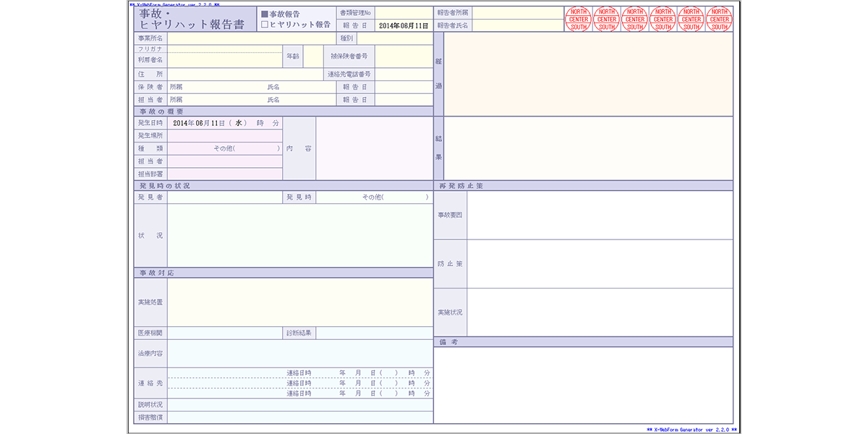Screen dimensions: 868x434
Task: Click the 事故要因 text box
Action: coord(600,215)
